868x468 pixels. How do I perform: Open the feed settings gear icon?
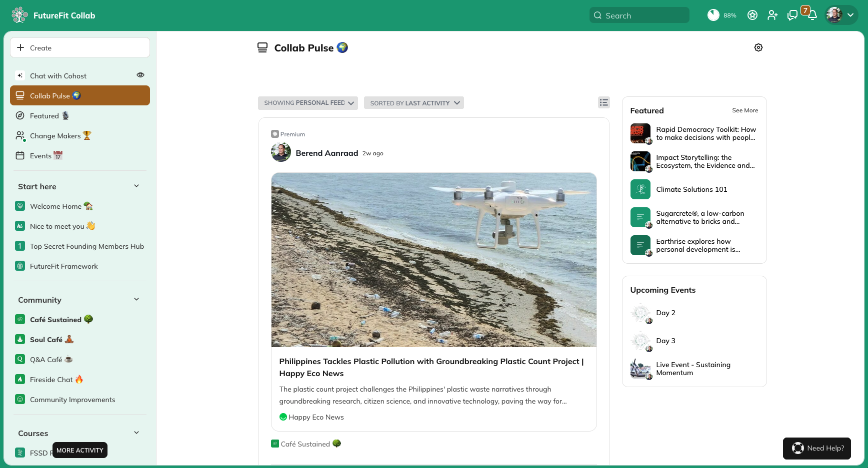tap(758, 47)
